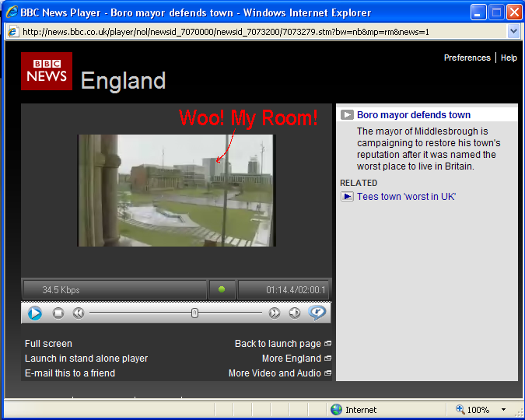Click the fast forward button

pyautogui.click(x=275, y=313)
